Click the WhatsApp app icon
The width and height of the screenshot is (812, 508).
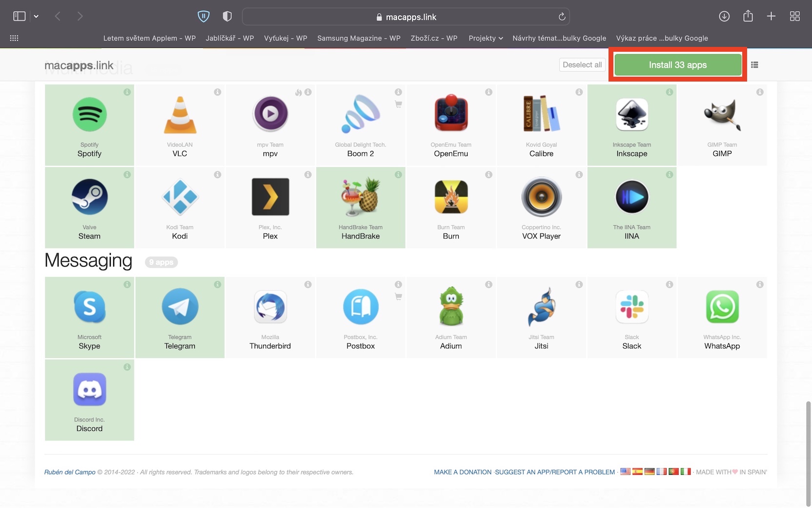(x=722, y=307)
